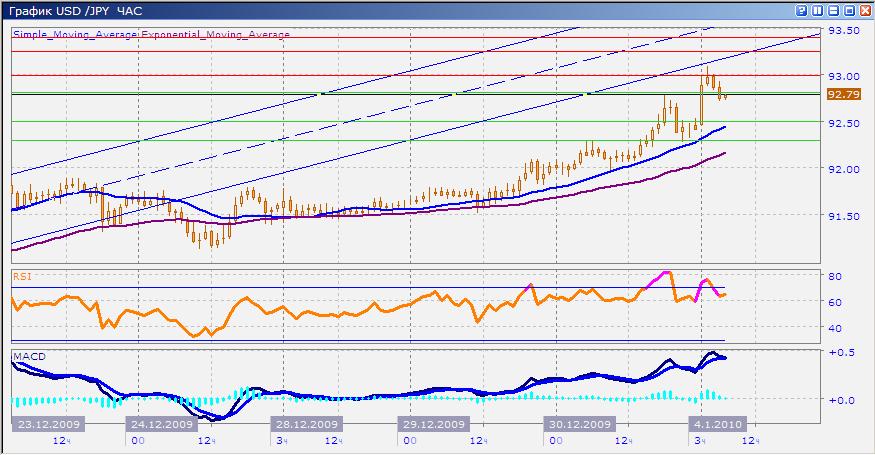The image size is (875, 455).
Task: Click the orange 92.79 current price tag
Action: tap(844, 94)
